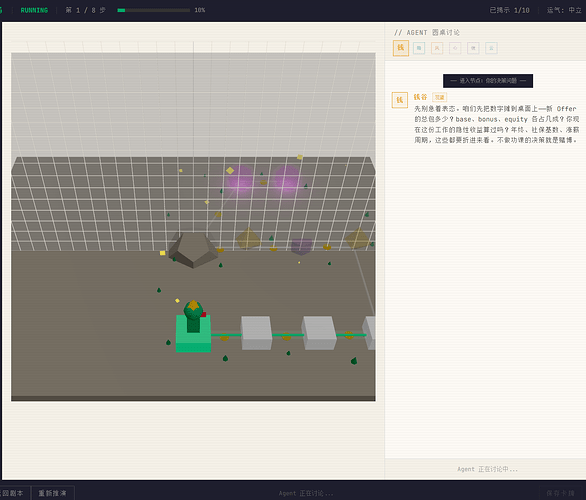Click the faded purple block near the wall
The image size is (586, 500).
click(x=301, y=247)
